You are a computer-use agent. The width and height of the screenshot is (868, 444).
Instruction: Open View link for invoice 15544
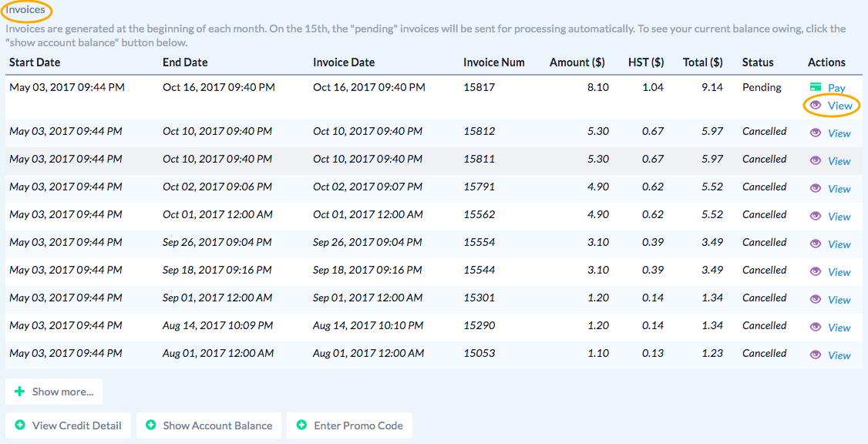[839, 272]
